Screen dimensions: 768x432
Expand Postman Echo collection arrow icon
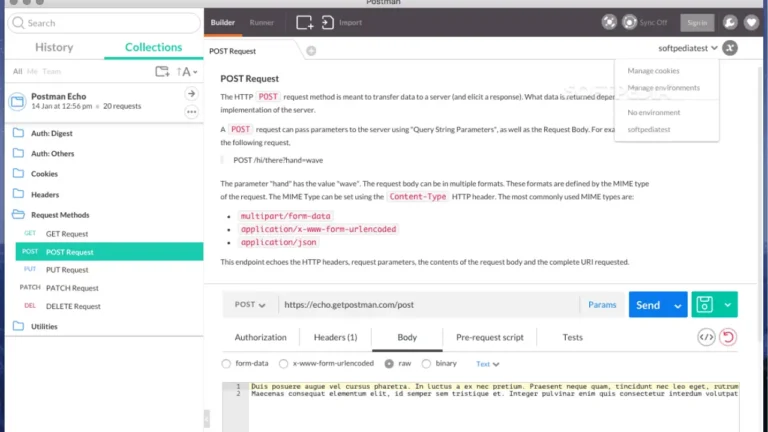[192, 94]
